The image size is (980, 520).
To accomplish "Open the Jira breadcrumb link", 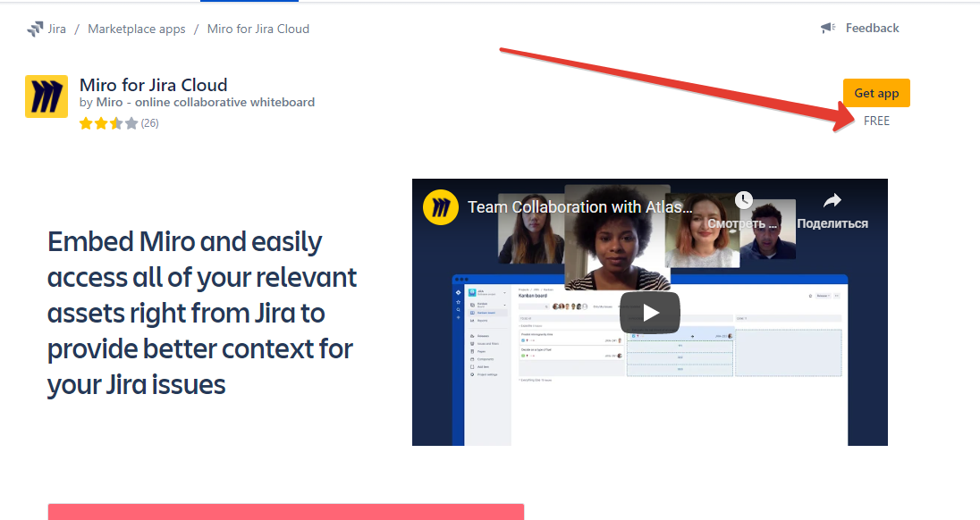I will click(x=56, y=29).
